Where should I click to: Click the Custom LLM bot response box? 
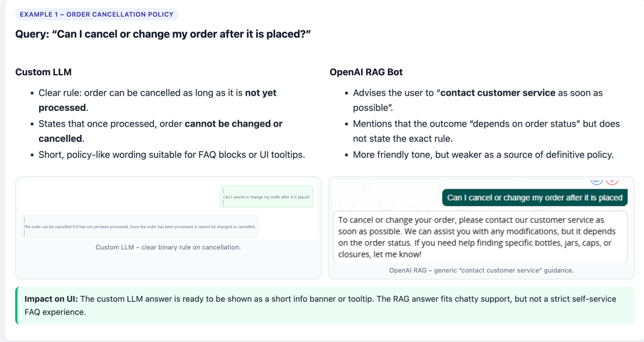pos(139,226)
